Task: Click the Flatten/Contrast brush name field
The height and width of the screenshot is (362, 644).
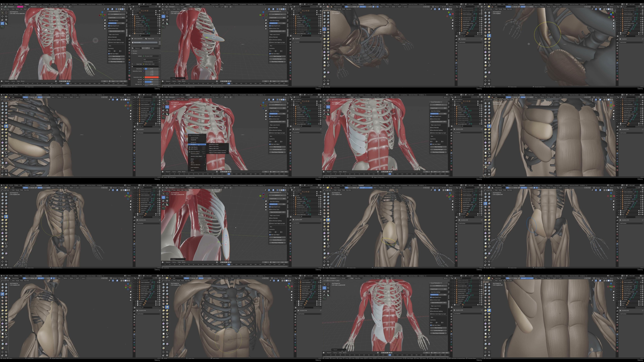Action: click(x=339, y=7)
